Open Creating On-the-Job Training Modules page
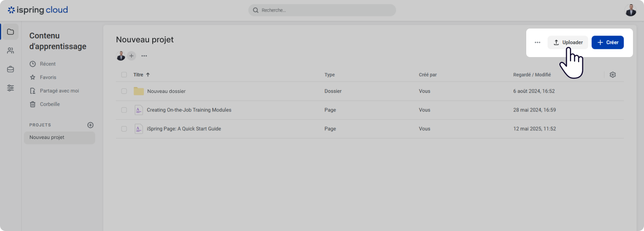This screenshot has height=231, width=644. 189,110
